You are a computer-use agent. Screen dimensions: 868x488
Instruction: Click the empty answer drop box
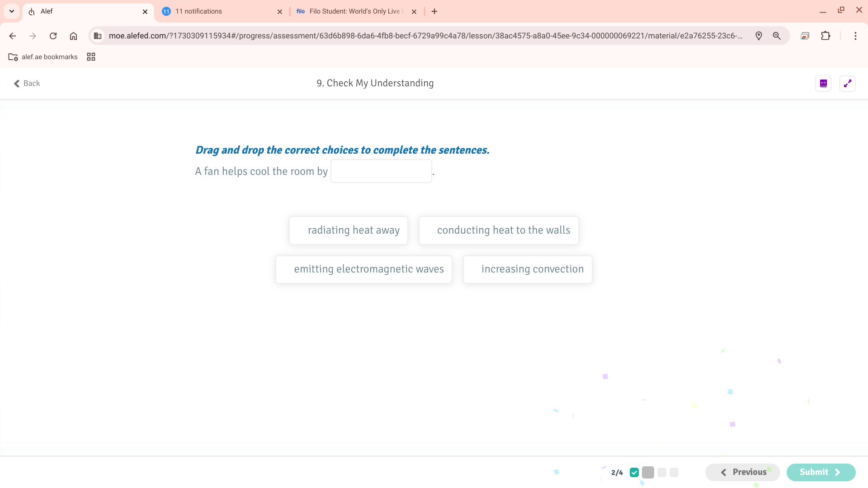pyautogui.click(x=381, y=171)
